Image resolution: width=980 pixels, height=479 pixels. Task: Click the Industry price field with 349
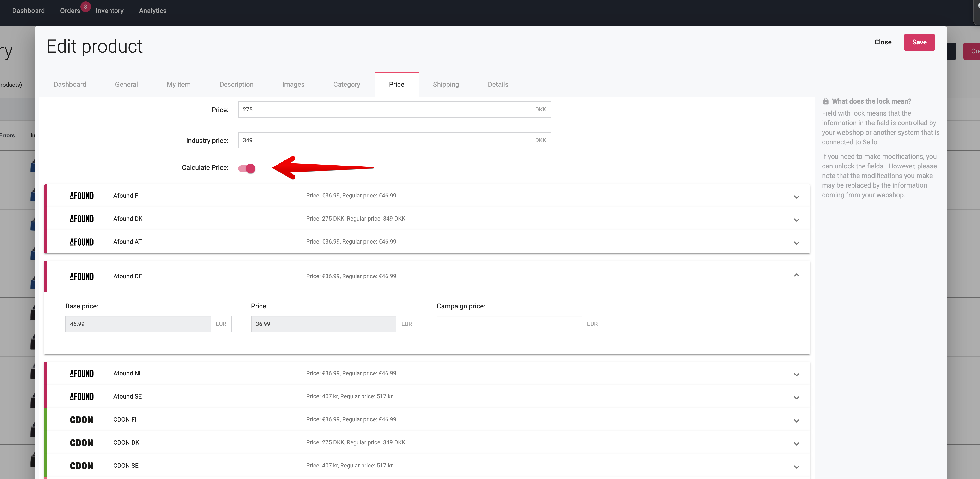point(394,141)
